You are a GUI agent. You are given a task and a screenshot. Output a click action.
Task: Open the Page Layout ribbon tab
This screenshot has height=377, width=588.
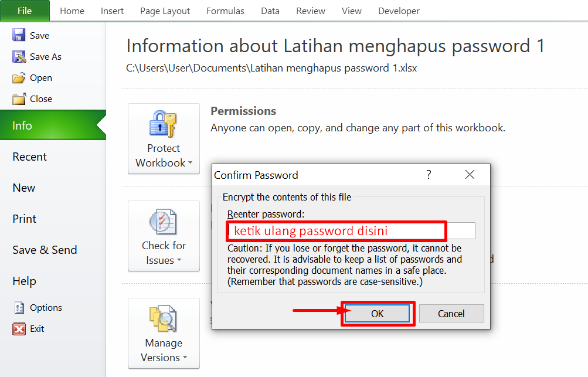tap(165, 11)
